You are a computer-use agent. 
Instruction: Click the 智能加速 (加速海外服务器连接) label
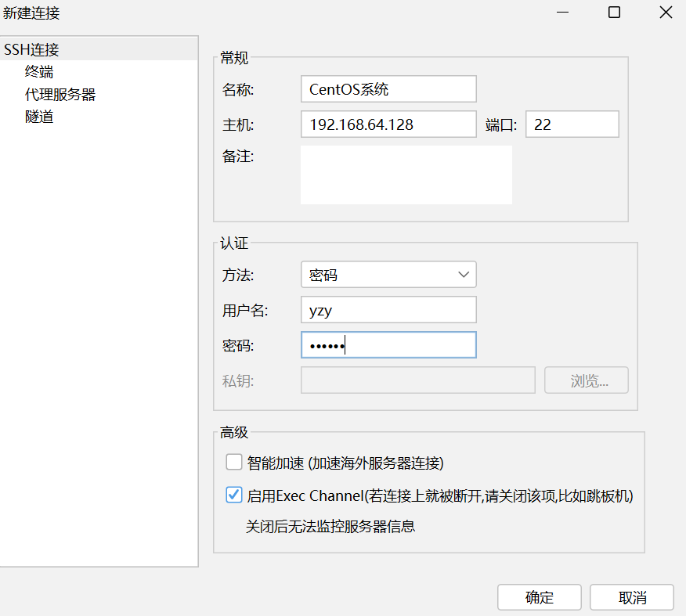345,463
